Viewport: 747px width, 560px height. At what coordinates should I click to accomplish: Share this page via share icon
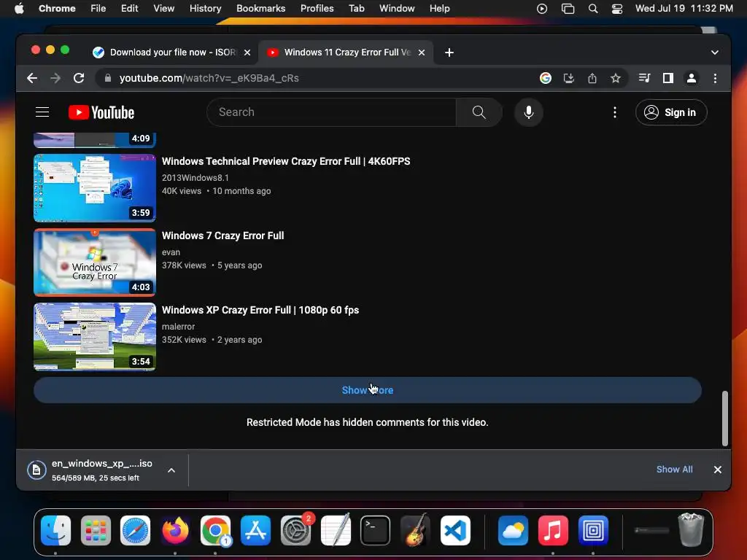[592, 78]
